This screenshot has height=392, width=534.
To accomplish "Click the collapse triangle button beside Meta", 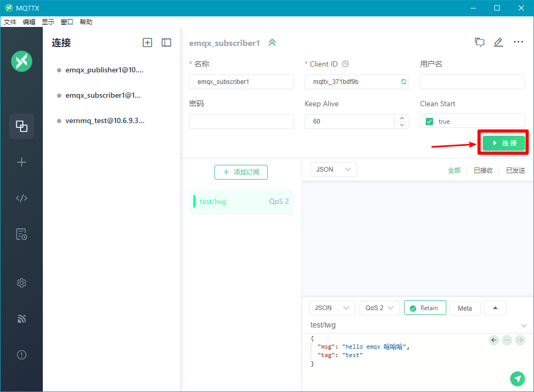I will (x=495, y=308).
